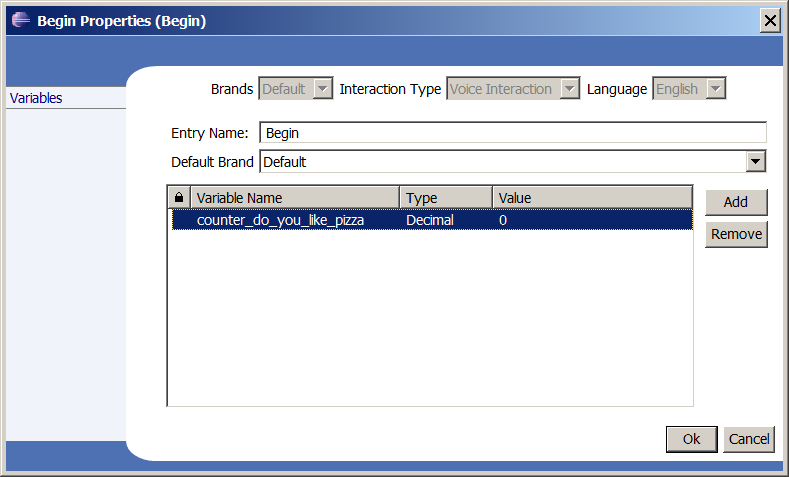
Task: Click the Remove button
Action: click(736, 234)
